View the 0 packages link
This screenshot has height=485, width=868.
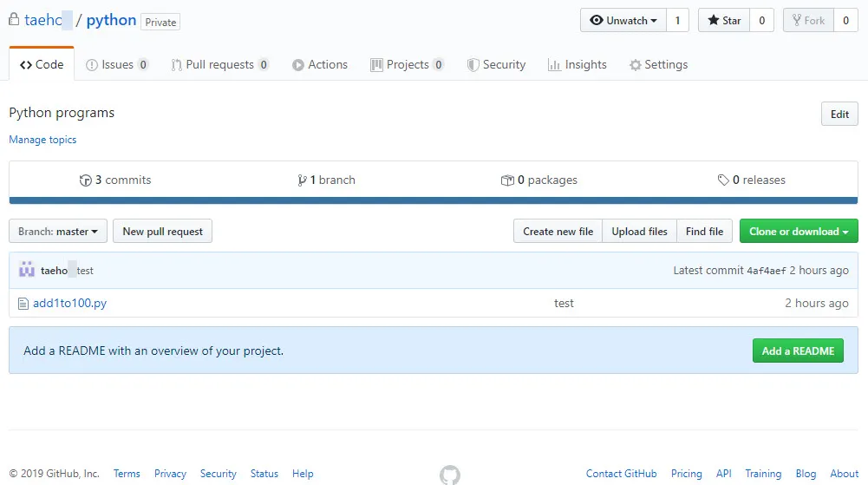pyautogui.click(x=539, y=180)
